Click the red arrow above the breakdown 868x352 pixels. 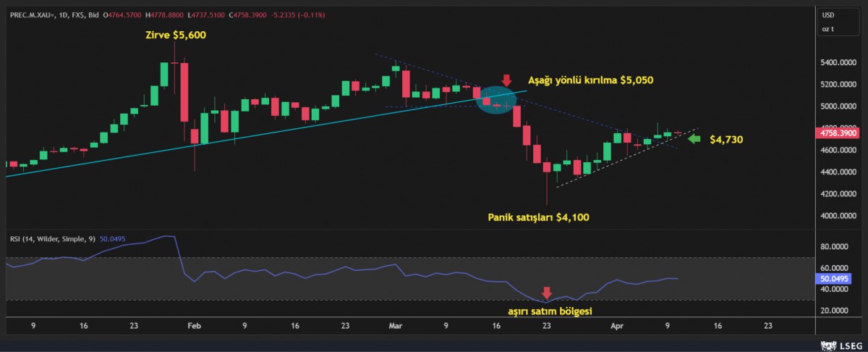pos(506,80)
